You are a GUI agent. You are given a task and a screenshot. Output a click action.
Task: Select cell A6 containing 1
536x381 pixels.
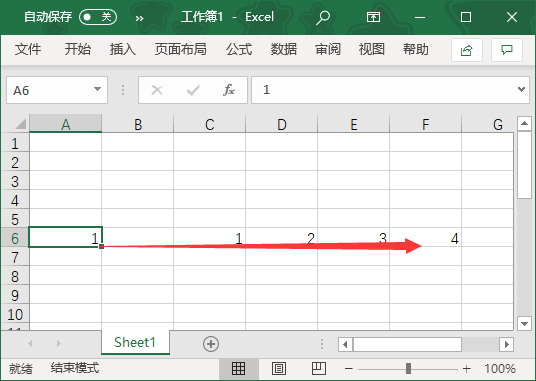[x=66, y=237]
